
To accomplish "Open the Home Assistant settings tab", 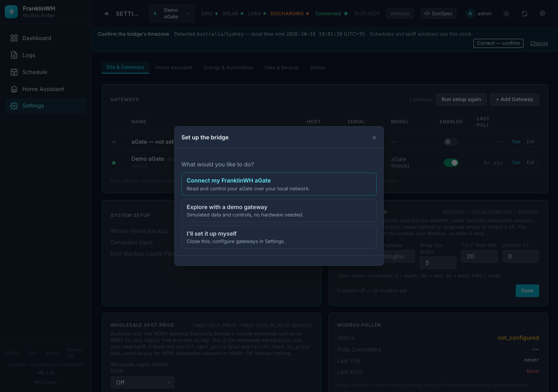I will (174, 68).
